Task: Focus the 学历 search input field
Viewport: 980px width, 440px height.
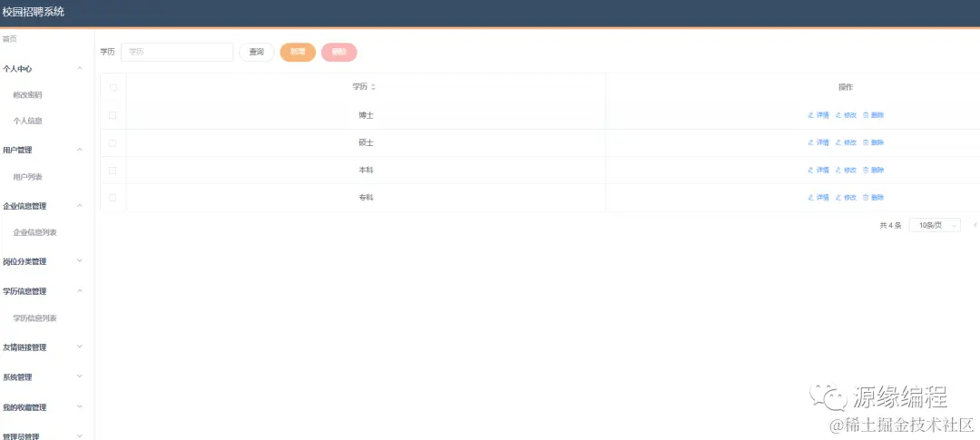Action: (177, 52)
